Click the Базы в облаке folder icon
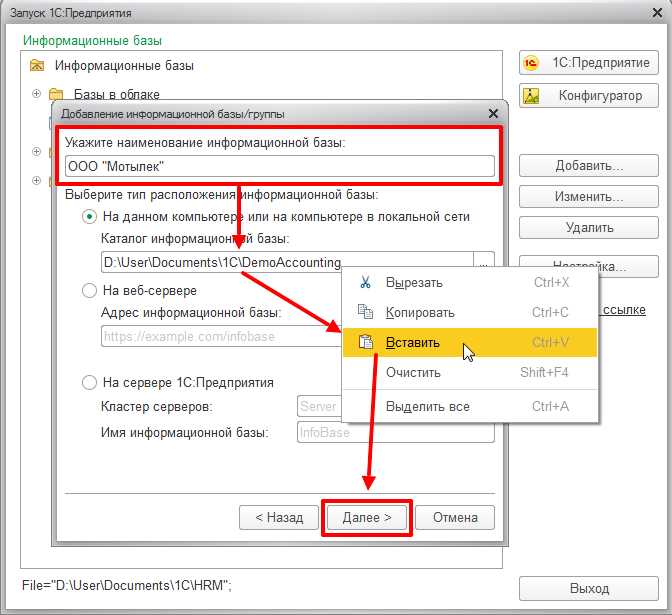Image resolution: width=672 pixels, height=615 pixels. click(56, 93)
